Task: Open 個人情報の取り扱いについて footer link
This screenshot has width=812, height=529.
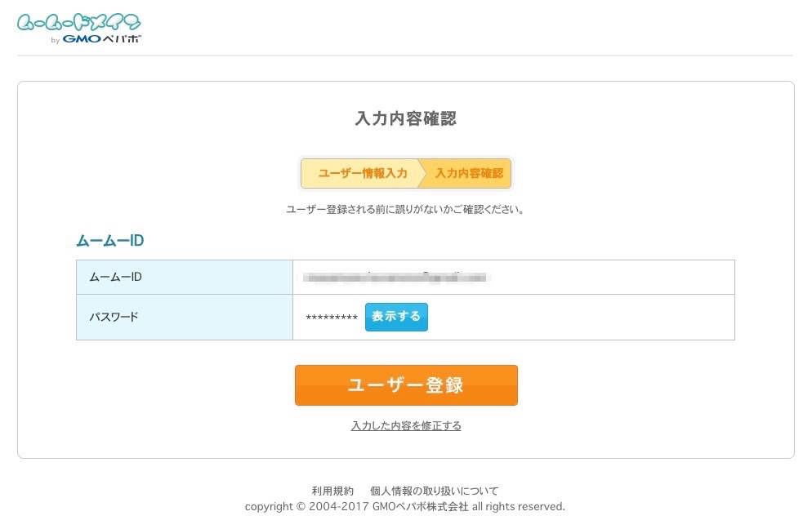Action: (x=434, y=491)
